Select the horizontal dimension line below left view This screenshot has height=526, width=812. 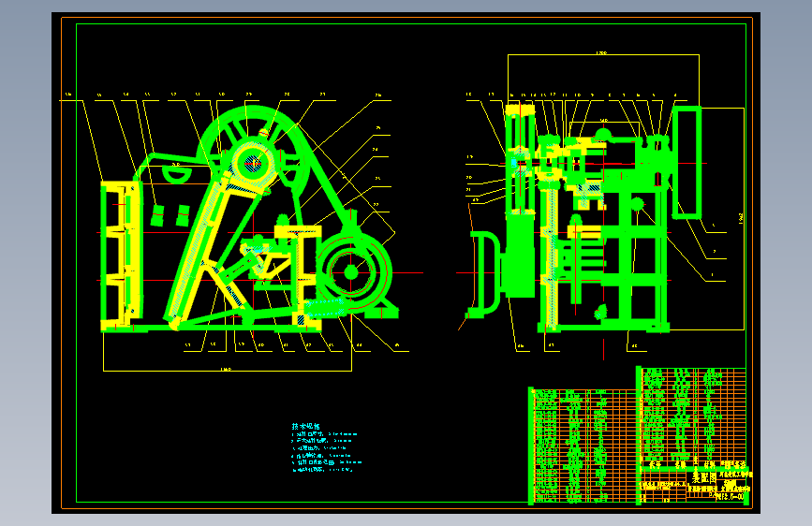tap(228, 371)
